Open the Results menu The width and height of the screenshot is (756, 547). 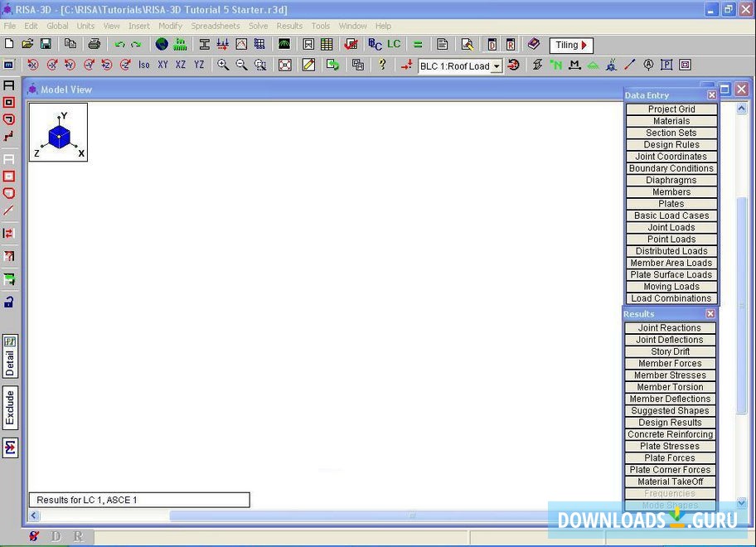coord(289,26)
